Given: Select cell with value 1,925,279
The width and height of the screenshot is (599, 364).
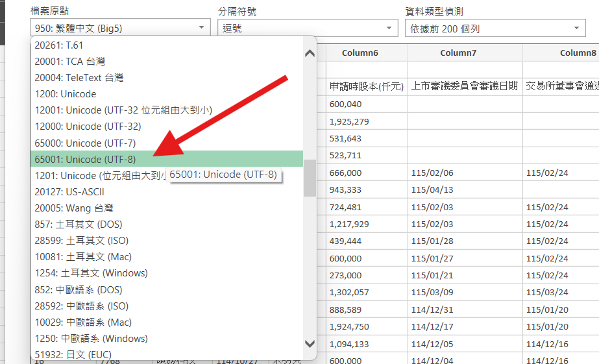Looking at the screenshot, I should [349, 121].
